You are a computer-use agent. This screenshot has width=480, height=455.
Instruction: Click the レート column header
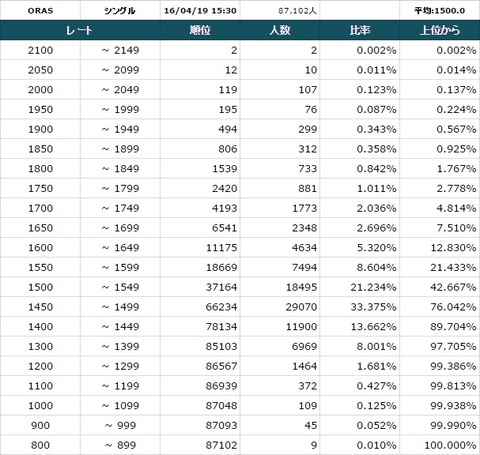pyautogui.click(x=80, y=30)
